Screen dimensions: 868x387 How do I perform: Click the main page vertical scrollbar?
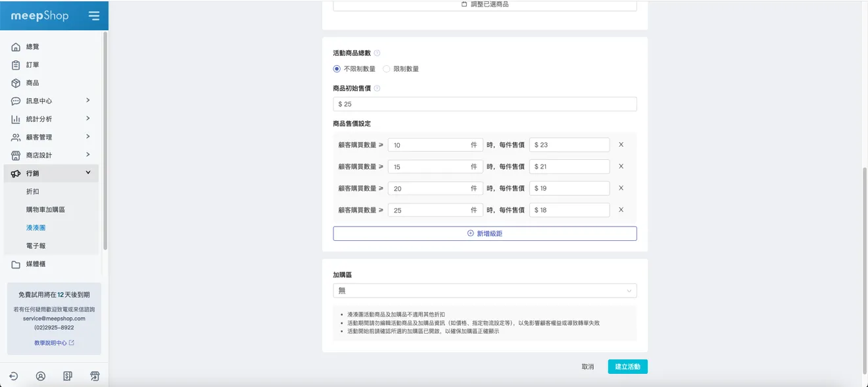click(x=864, y=270)
